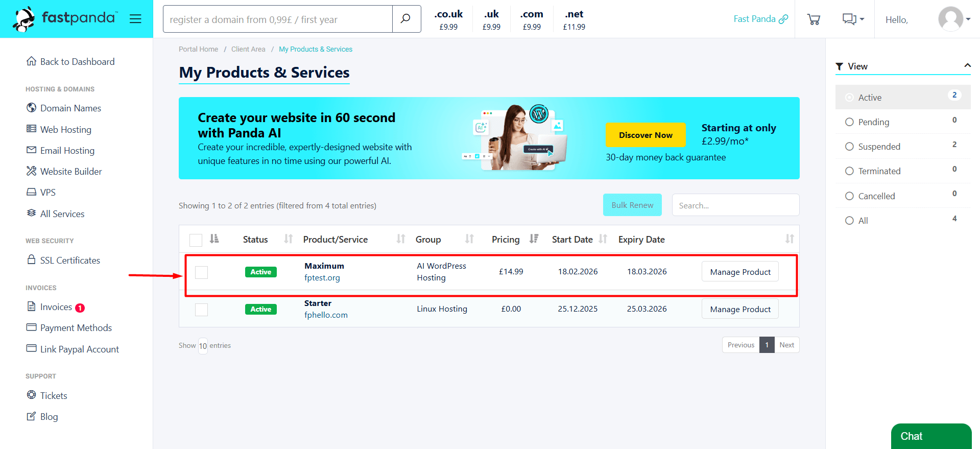980x449 pixels.
Task: Open the Show entries count dropdown
Action: [203, 346]
